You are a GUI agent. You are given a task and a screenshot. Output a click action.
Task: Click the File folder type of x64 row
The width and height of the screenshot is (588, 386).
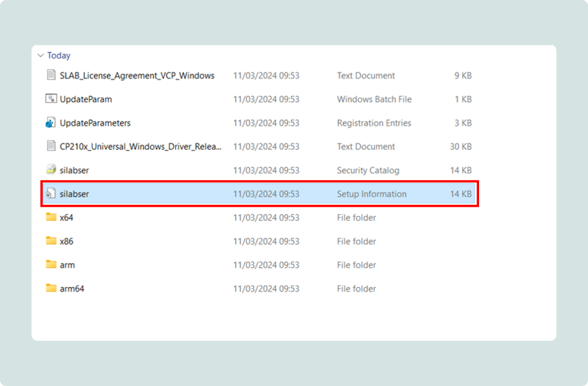pyautogui.click(x=357, y=218)
